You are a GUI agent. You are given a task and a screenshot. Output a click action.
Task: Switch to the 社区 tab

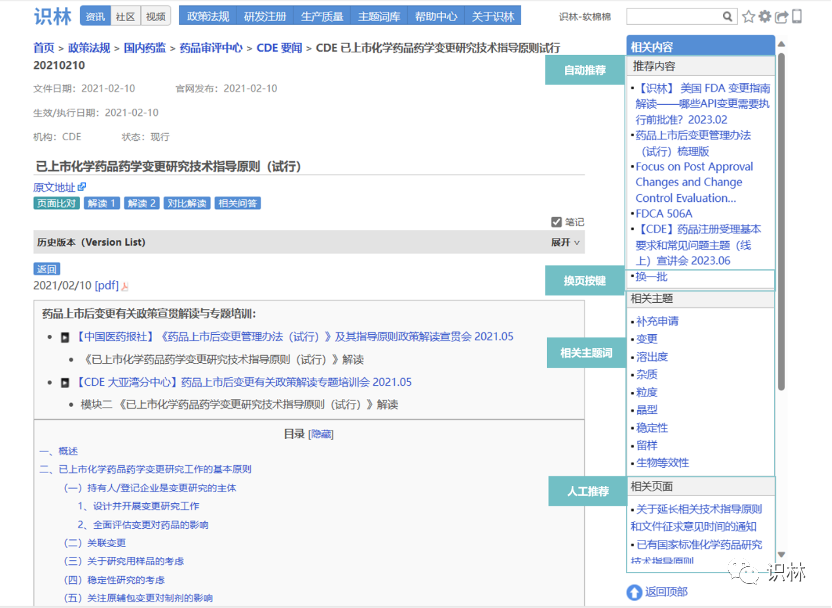click(125, 16)
